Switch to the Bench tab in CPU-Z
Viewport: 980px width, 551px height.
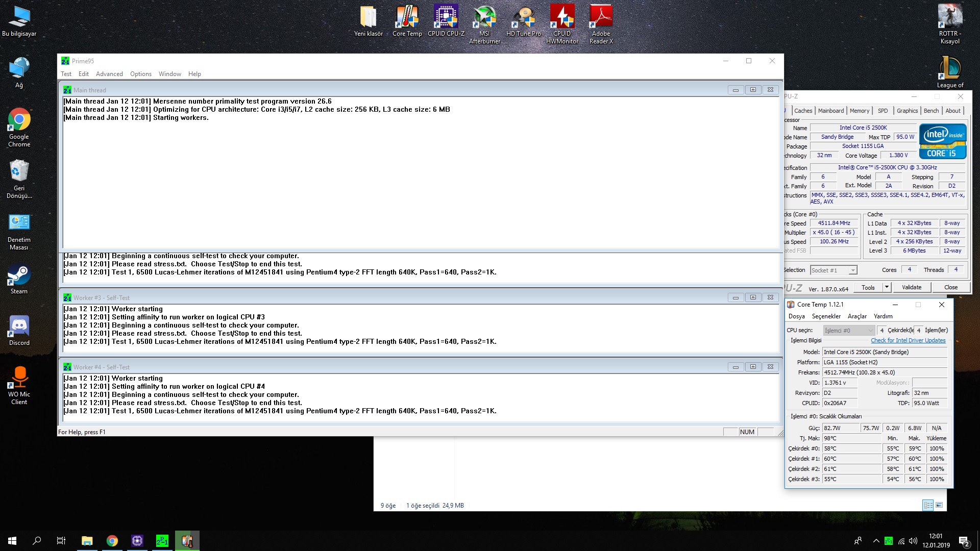coord(931,111)
